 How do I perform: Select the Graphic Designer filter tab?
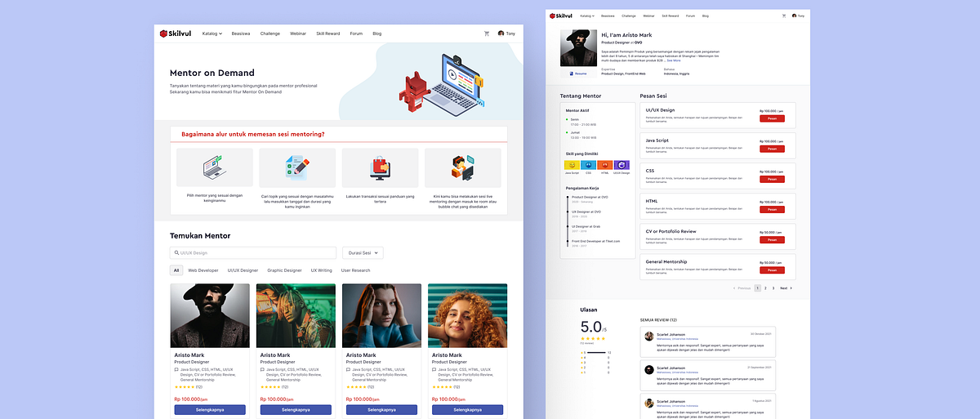[284, 270]
